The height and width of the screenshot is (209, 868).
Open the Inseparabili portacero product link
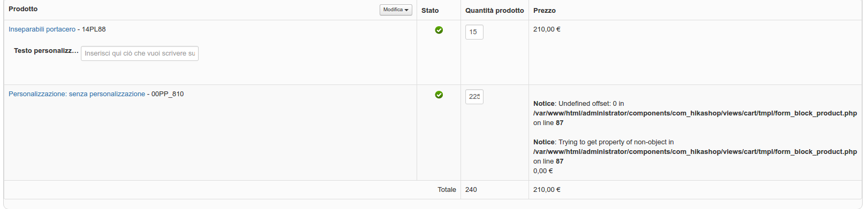(42, 29)
